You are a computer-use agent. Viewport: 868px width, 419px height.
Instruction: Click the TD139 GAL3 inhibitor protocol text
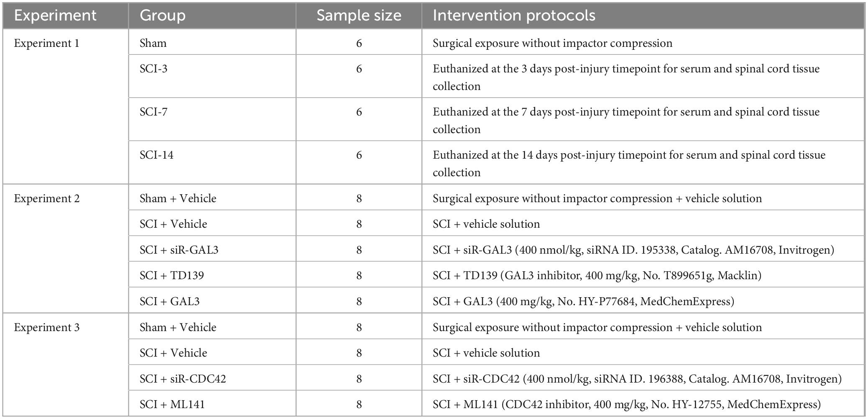597,275
